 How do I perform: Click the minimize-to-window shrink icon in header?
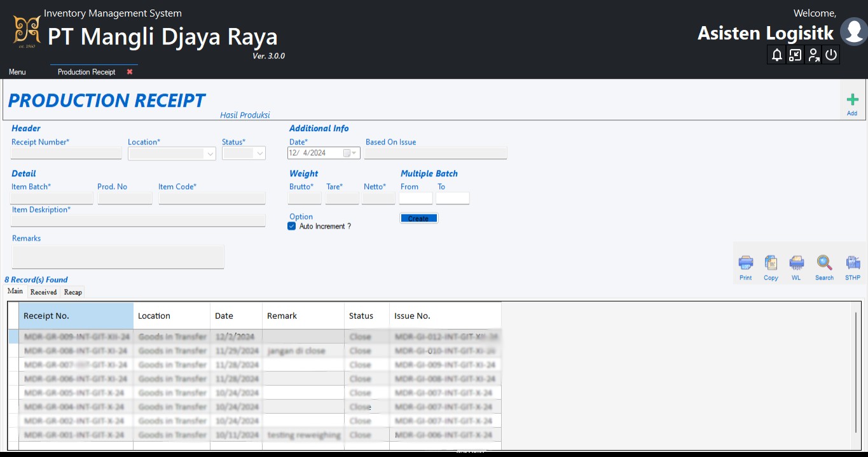[795, 55]
